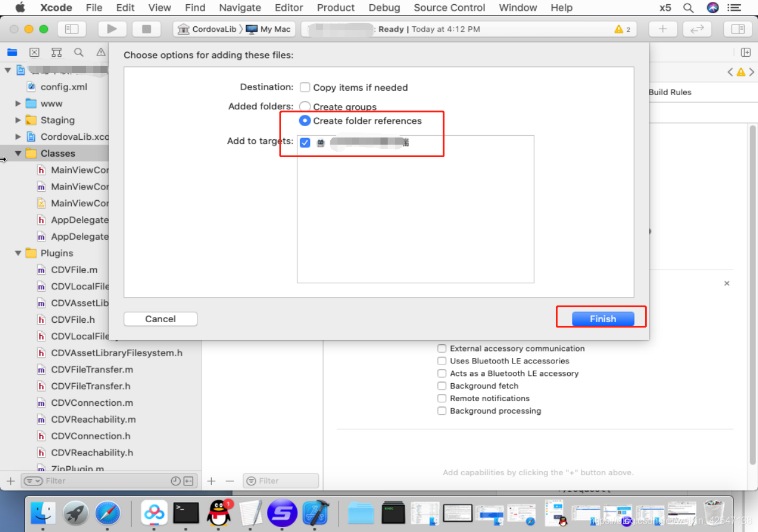Enable Acts as a Bluetooth LE accessory
This screenshot has height=532, width=758.
442,374
